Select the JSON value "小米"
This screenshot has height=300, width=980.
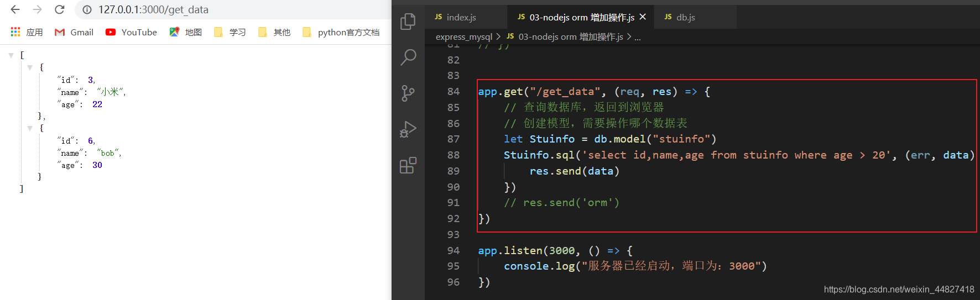[x=110, y=92]
